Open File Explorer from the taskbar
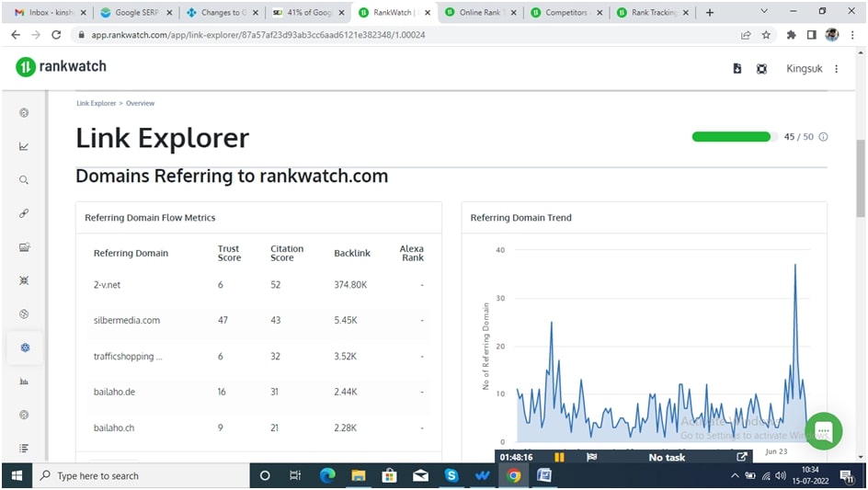 [x=359, y=475]
